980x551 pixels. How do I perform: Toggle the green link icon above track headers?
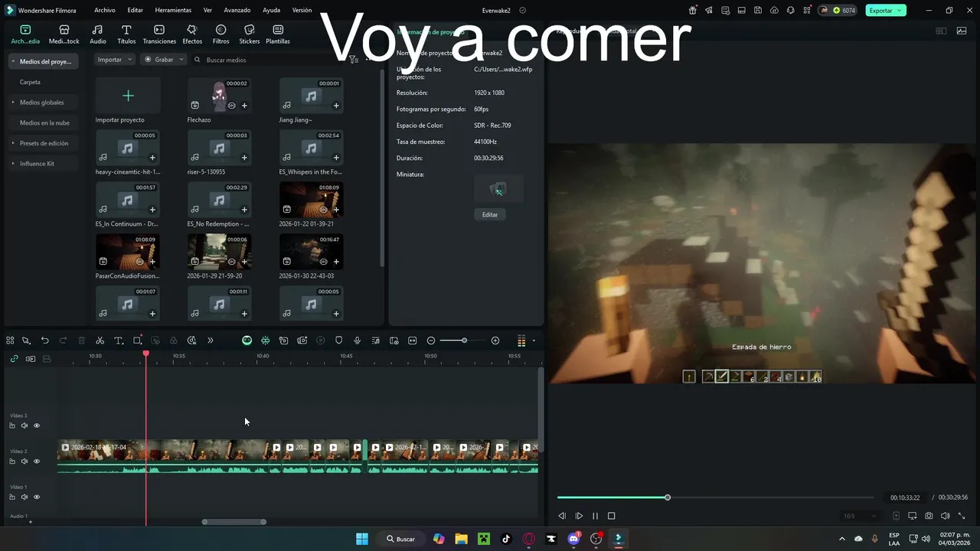tap(14, 358)
